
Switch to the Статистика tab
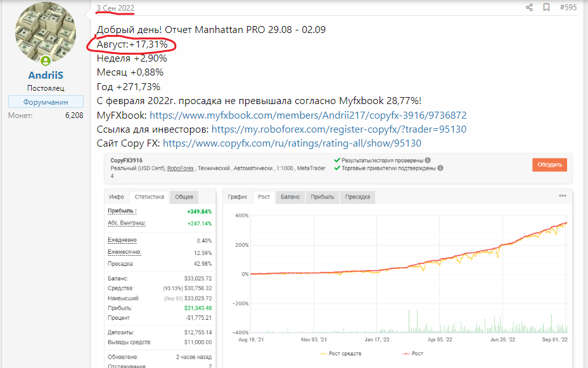150,197
